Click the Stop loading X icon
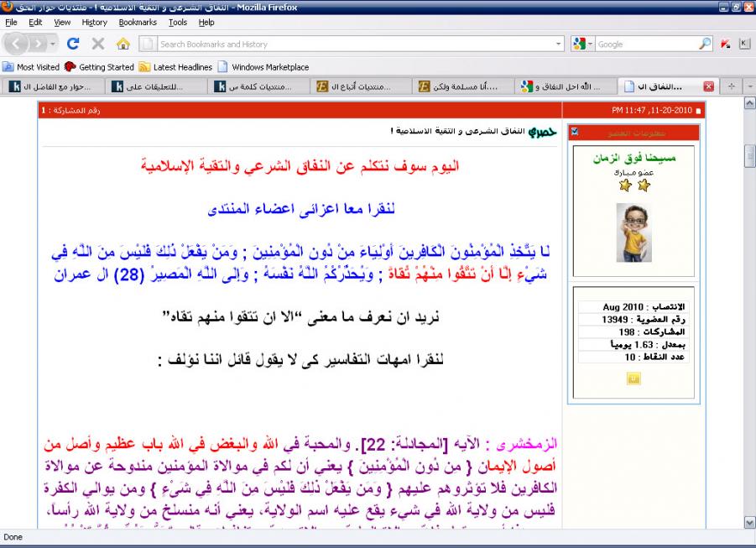 click(x=97, y=44)
